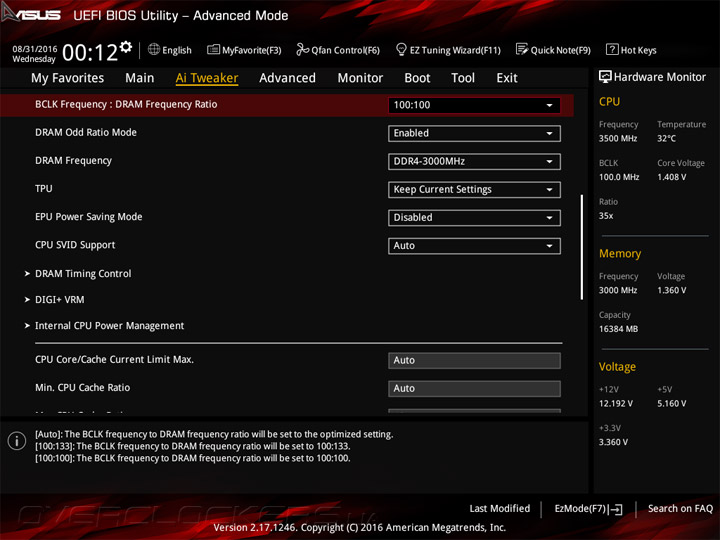720x540 pixels.
Task: Click the Hot Keys question mark icon
Action: [612, 49]
